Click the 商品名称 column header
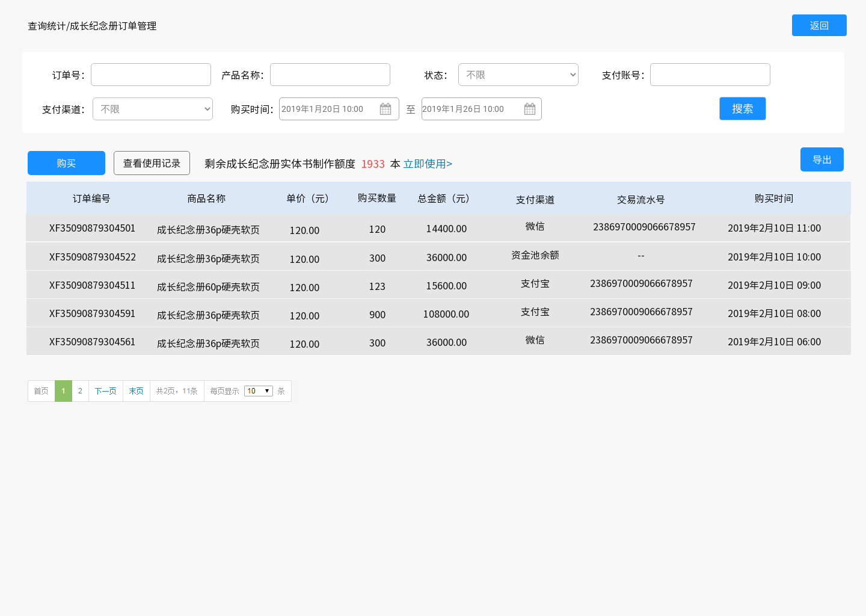This screenshot has height=616, width=866. coord(206,199)
